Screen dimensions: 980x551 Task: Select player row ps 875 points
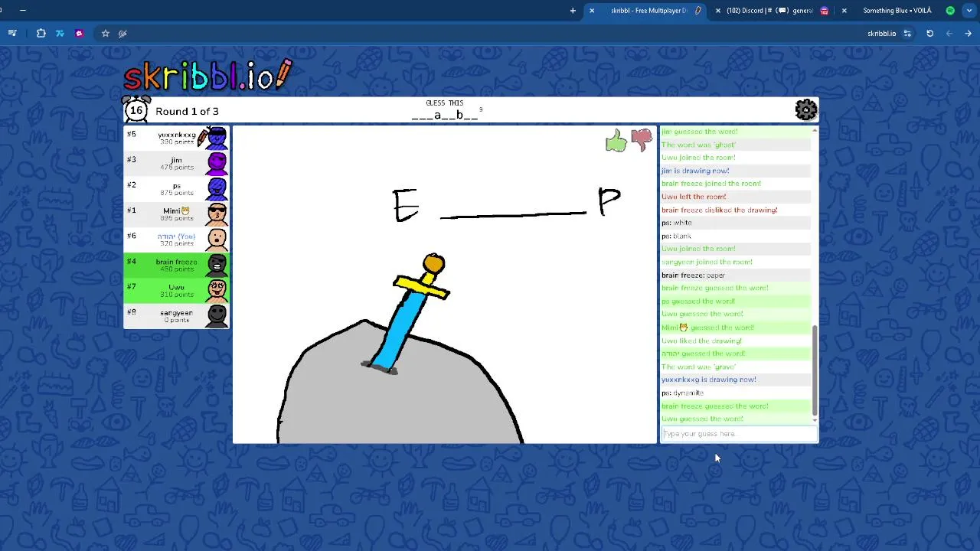click(176, 188)
